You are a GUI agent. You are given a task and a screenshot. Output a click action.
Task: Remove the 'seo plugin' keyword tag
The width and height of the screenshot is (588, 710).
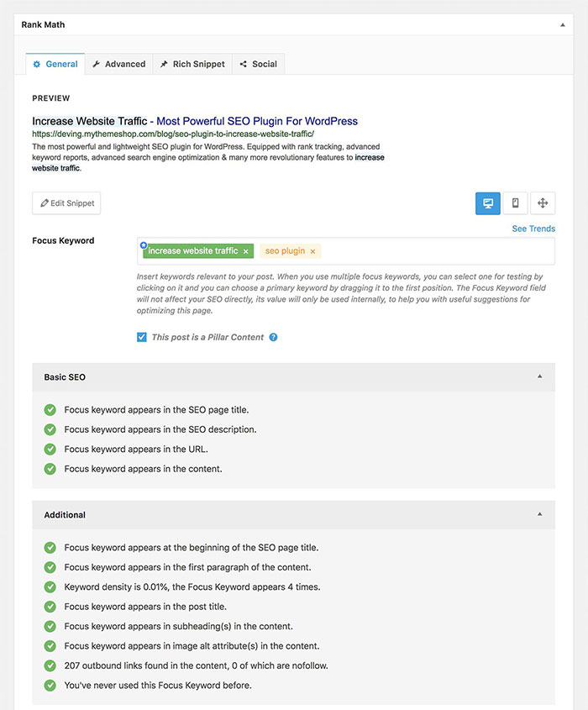tap(313, 251)
